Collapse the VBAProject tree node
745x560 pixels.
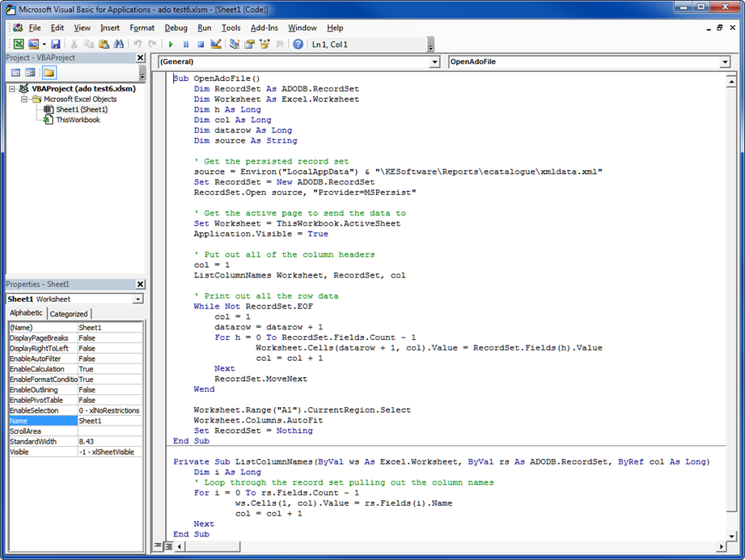point(14,89)
